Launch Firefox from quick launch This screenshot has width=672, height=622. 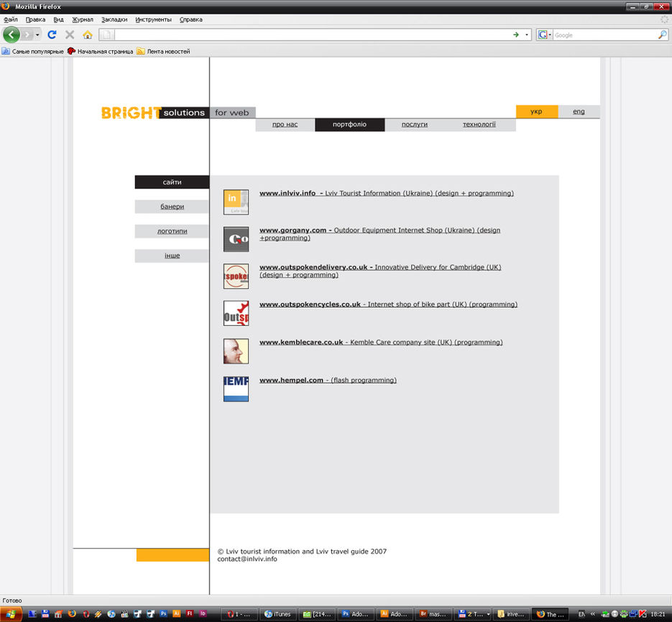pos(72,614)
